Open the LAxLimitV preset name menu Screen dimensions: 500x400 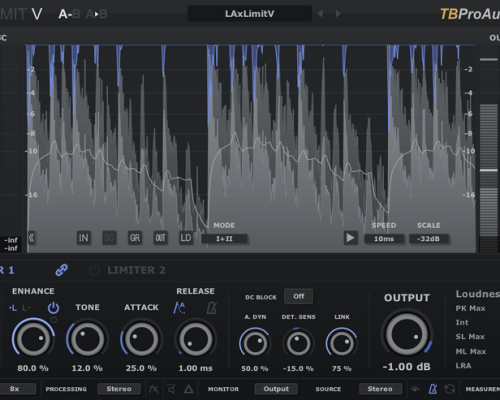coord(250,14)
